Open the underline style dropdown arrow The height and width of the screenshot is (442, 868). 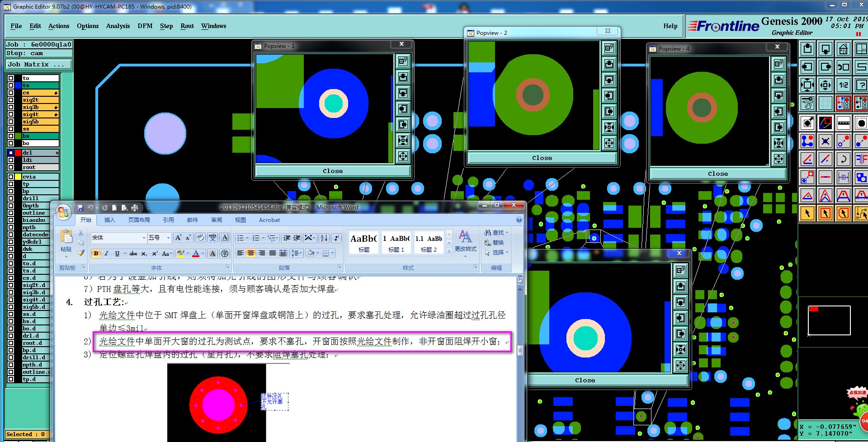[x=125, y=254]
